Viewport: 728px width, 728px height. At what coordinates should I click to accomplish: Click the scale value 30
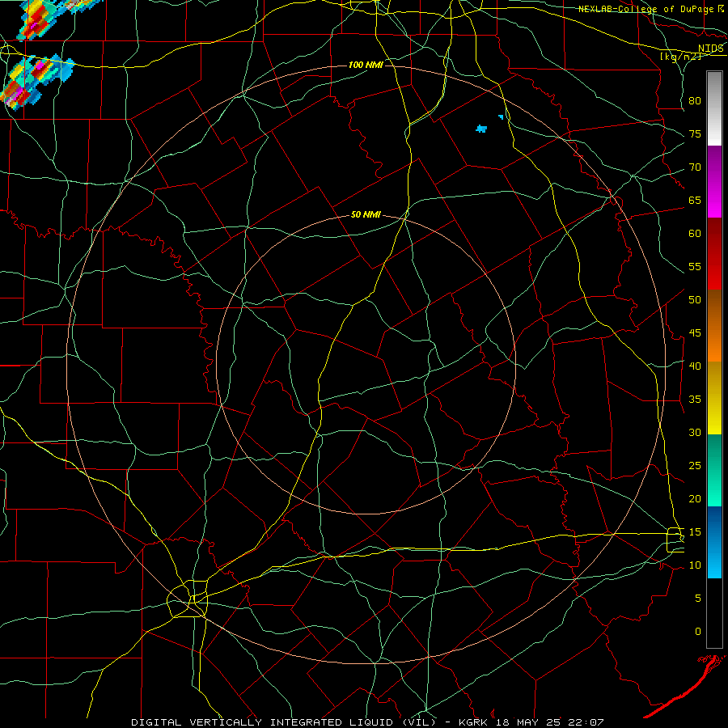[695, 433]
